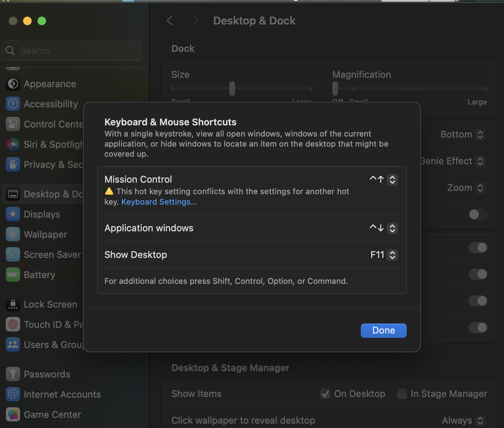The width and height of the screenshot is (504, 428).
Task: Click the magnifying glass search icon
Action: coord(10,51)
